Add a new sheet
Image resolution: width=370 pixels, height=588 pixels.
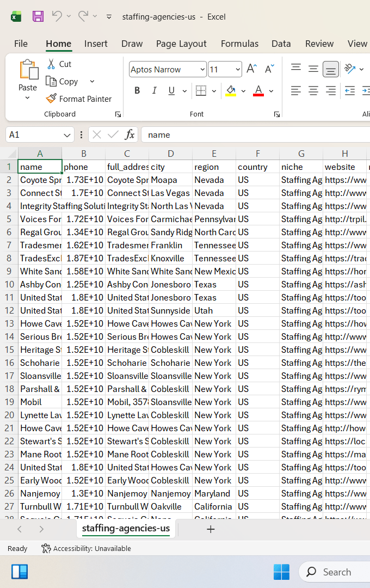(x=211, y=529)
